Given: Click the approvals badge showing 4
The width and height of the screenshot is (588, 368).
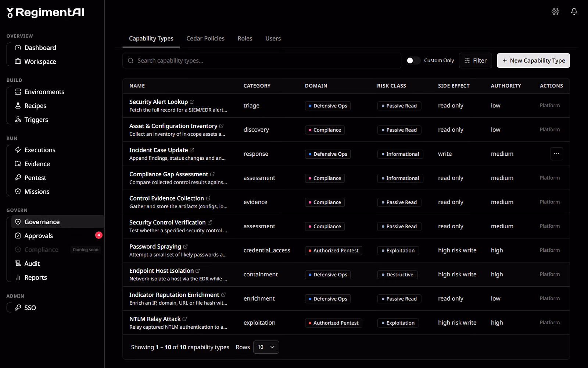Looking at the screenshot, I should coord(98,235).
